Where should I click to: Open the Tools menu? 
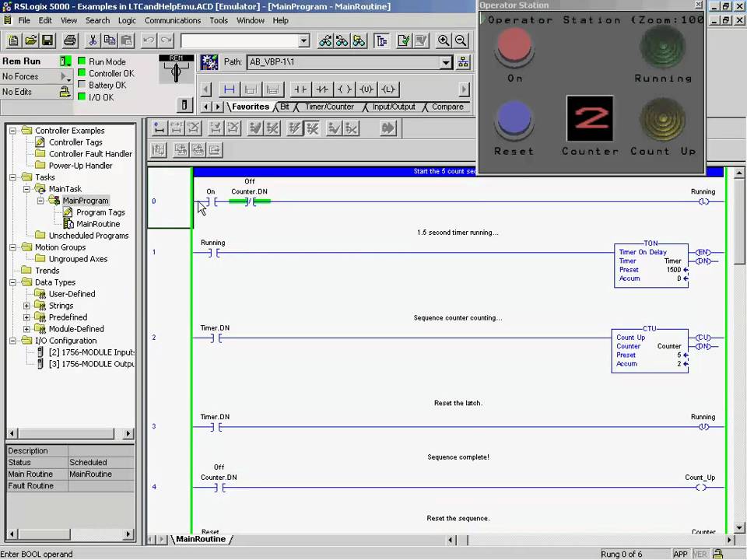(x=219, y=20)
